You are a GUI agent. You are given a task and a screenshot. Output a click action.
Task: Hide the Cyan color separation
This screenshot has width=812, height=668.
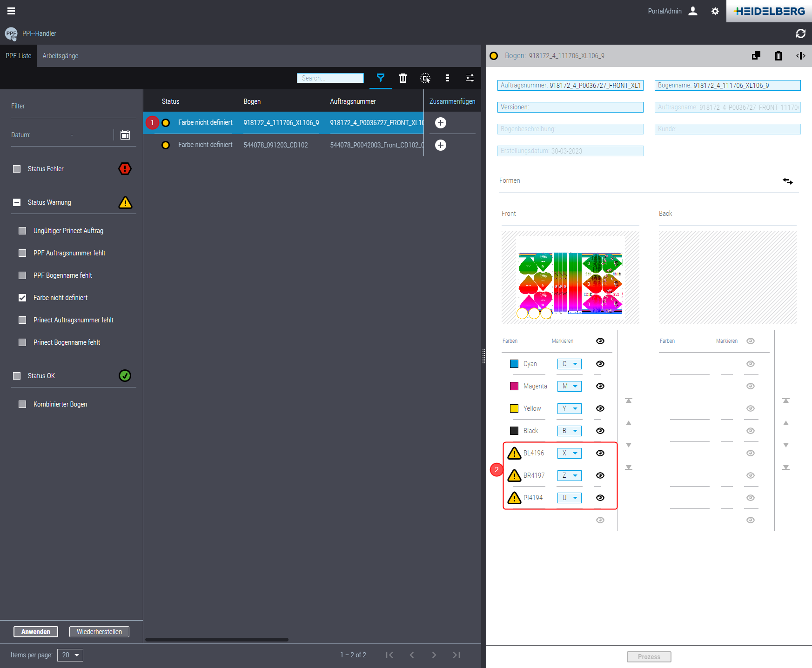point(600,364)
